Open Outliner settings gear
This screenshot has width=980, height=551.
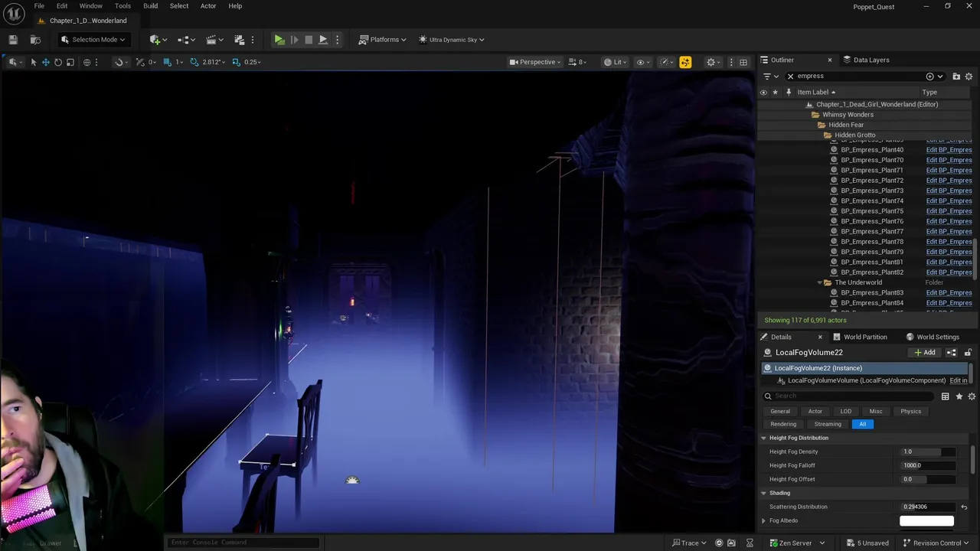(x=969, y=77)
